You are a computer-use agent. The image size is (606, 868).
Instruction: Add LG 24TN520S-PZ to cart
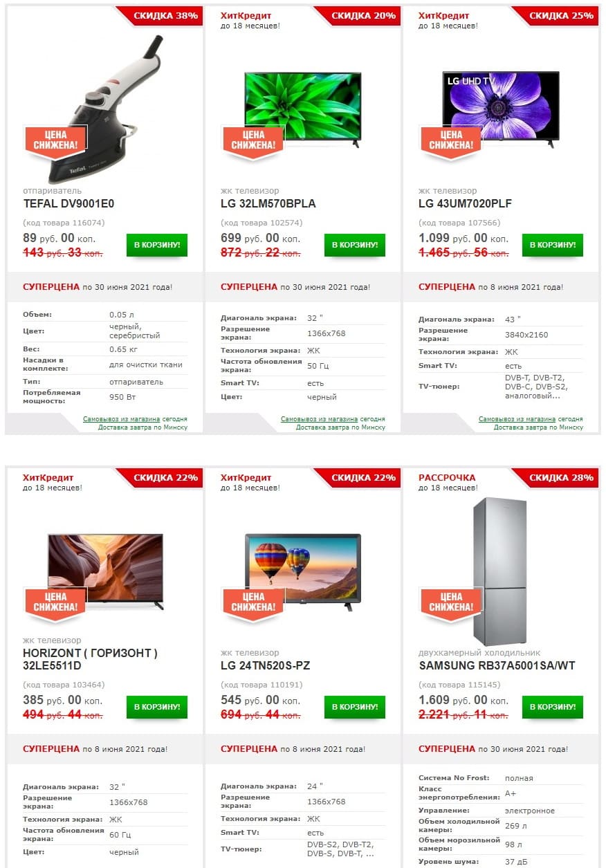click(x=355, y=707)
